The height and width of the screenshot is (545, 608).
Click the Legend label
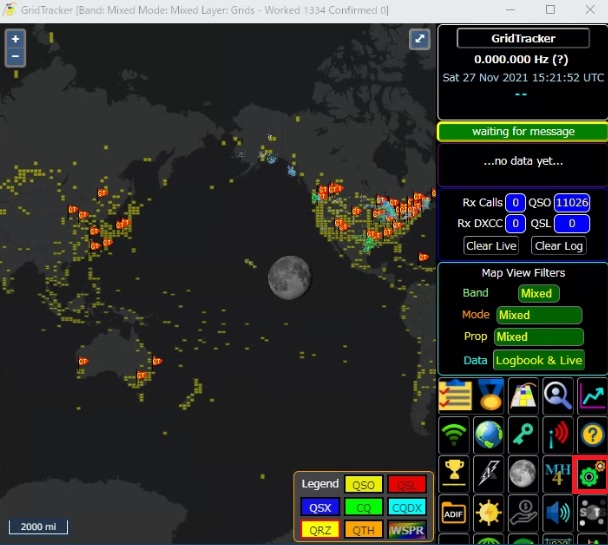pos(320,484)
